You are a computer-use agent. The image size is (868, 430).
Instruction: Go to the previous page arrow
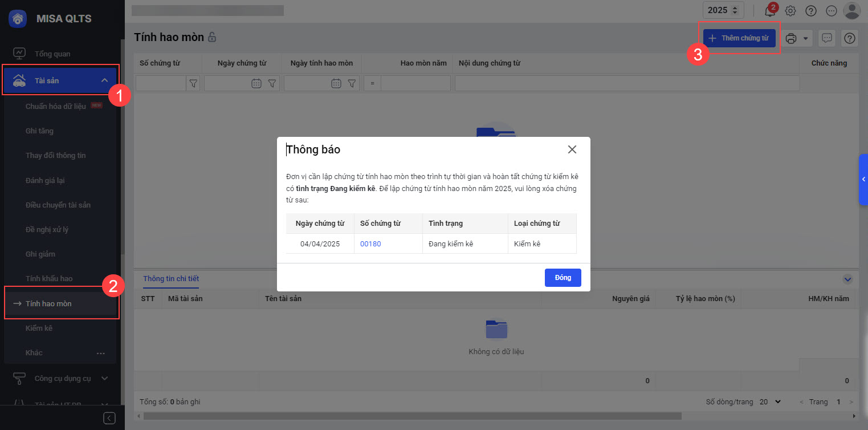[x=802, y=402]
